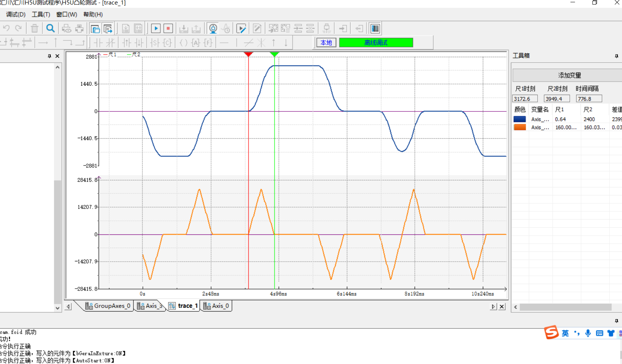The image size is (622, 364).
Task: Switch to GroupAxes_0 tab
Action: (x=108, y=306)
